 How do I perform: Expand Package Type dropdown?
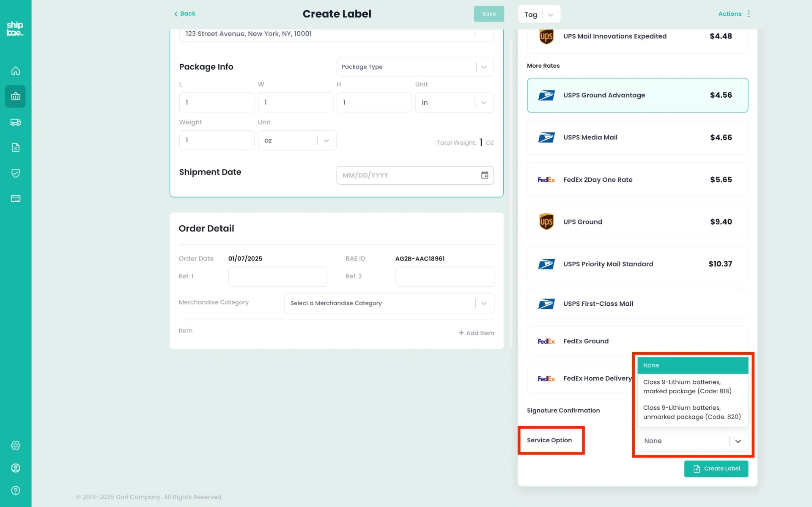tap(484, 66)
